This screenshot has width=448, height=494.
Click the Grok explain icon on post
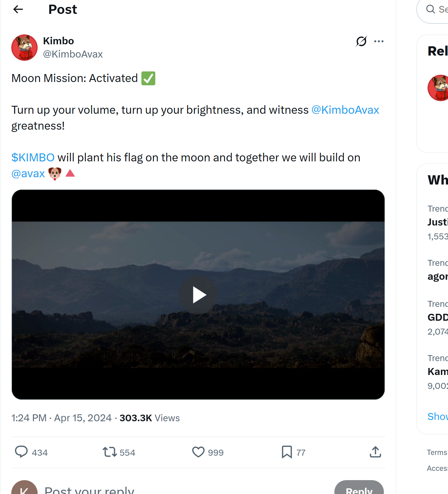[x=361, y=41]
